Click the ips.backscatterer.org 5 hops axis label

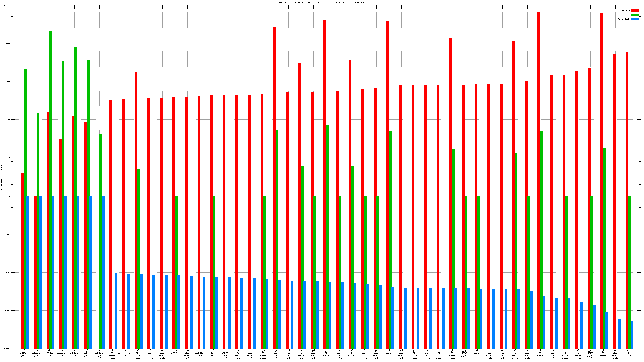[213, 354]
